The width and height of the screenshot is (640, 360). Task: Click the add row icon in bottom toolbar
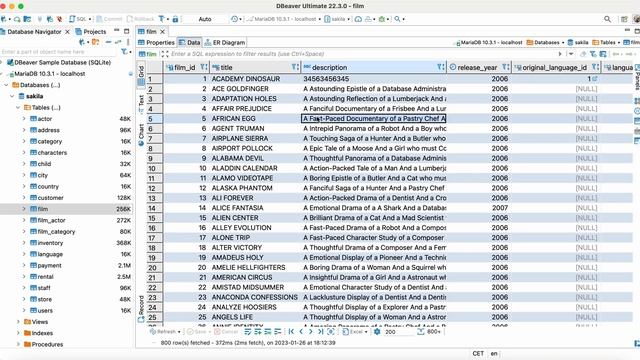[258, 332]
